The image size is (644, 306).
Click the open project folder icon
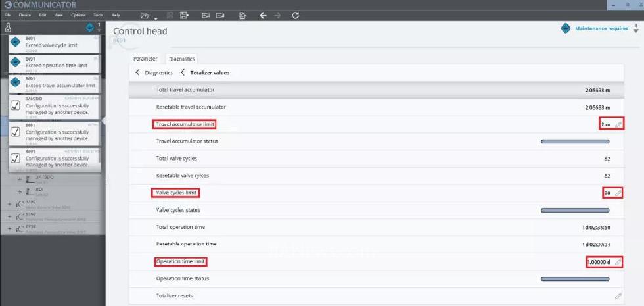point(144,15)
